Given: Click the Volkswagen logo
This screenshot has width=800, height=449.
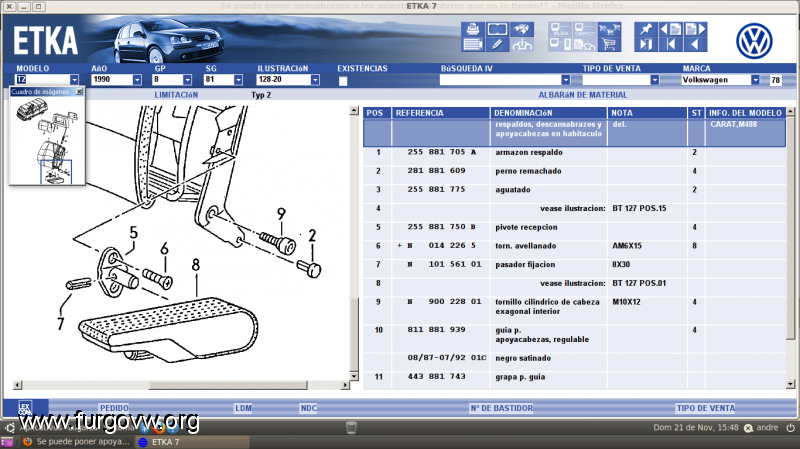Looking at the screenshot, I should [754, 41].
